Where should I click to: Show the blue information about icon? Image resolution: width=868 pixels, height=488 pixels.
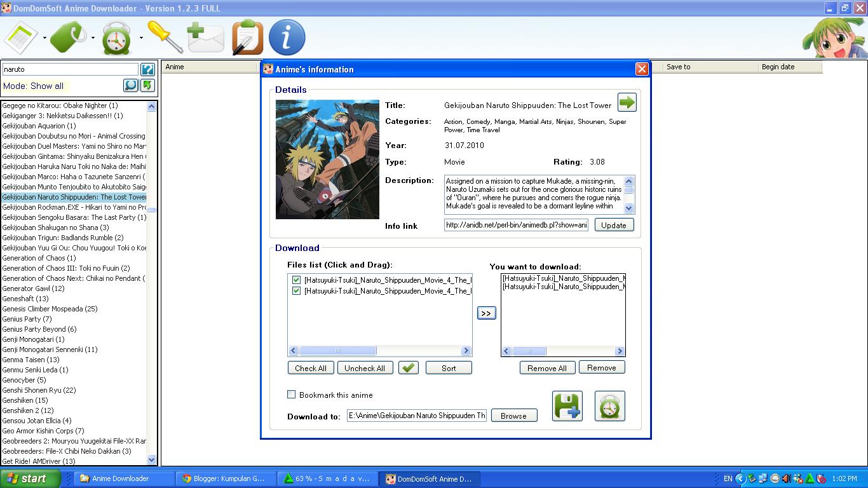tap(287, 37)
